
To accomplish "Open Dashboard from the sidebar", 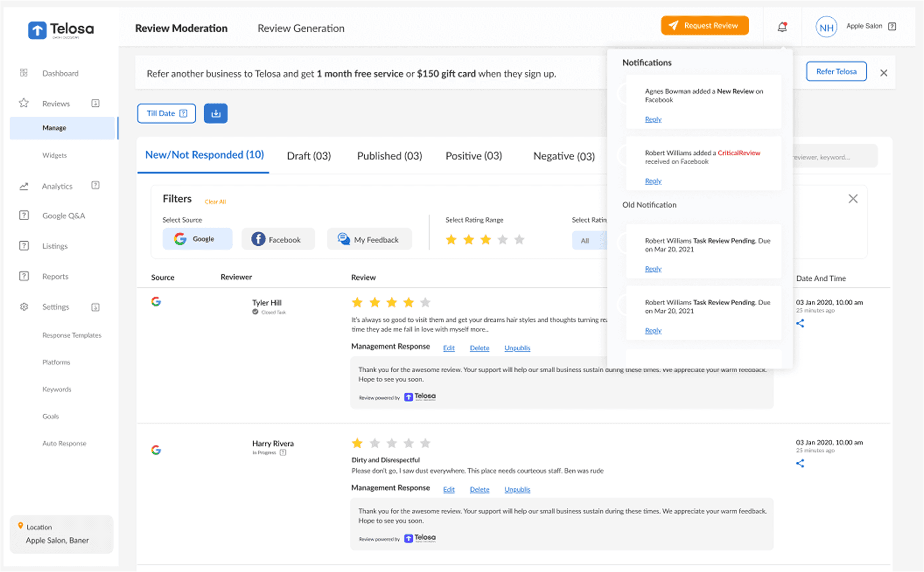I will pyautogui.click(x=60, y=73).
